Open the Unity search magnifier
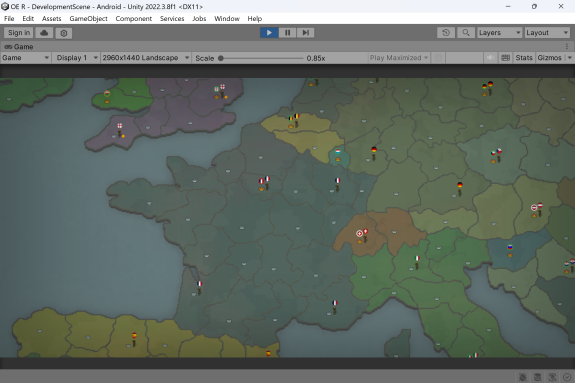The image size is (575, 383). pyautogui.click(x=466, y=33)
